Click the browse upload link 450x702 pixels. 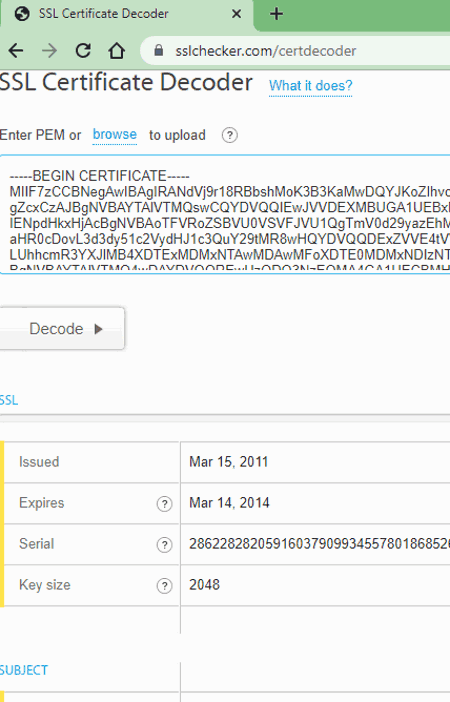(115, 134)
